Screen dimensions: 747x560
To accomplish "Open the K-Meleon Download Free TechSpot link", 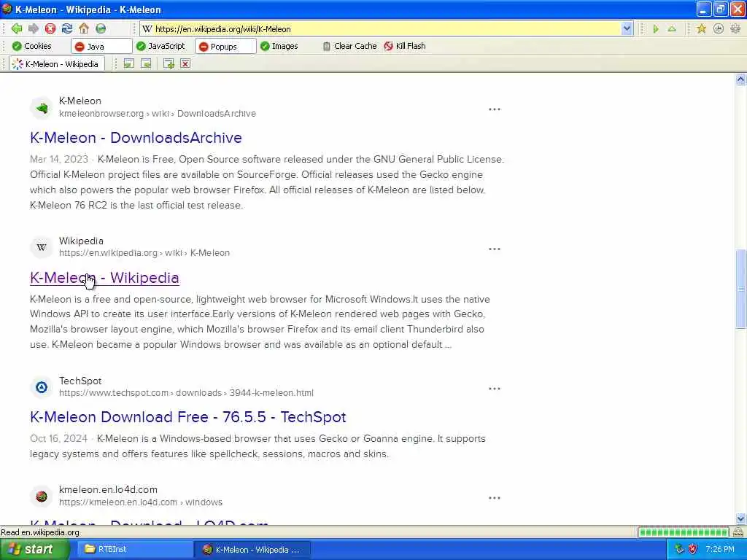I will pos(187,417).
